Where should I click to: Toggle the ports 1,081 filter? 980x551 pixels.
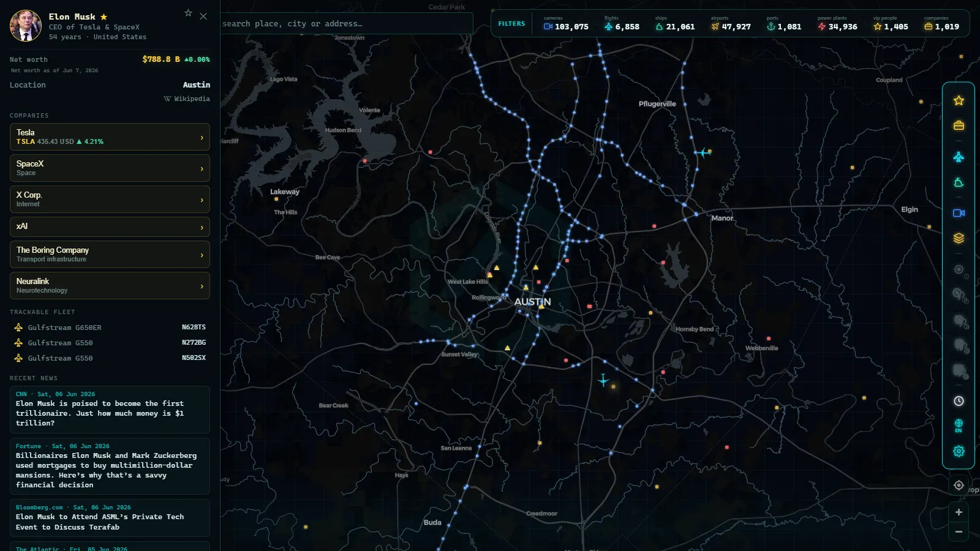[784, 24]
